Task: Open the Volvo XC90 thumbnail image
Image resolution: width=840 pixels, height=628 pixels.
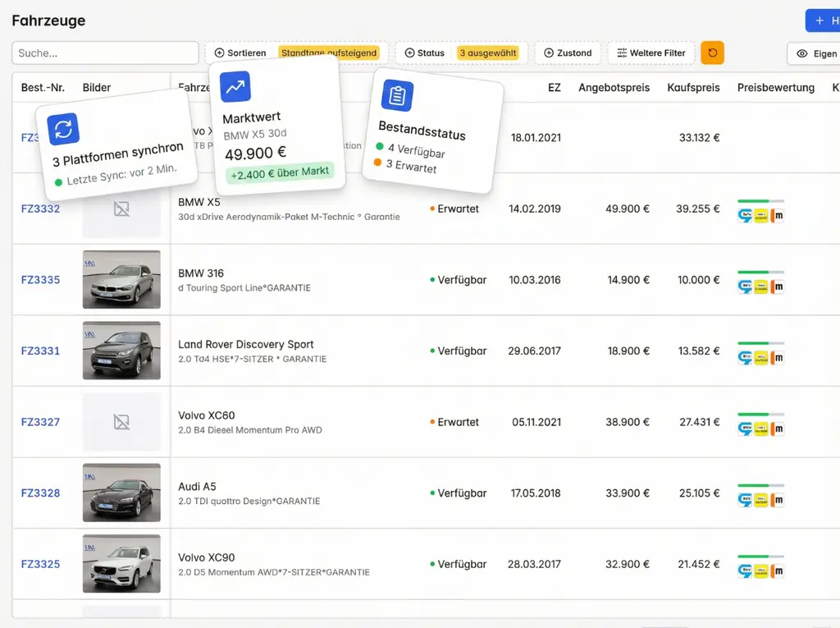Action: (121, 564)
